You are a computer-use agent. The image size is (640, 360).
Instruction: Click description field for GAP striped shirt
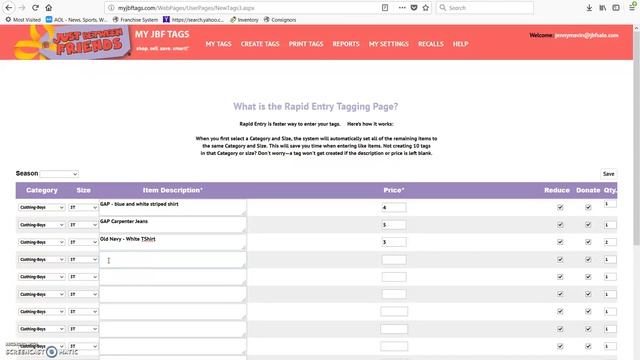[x=173, y=207]
